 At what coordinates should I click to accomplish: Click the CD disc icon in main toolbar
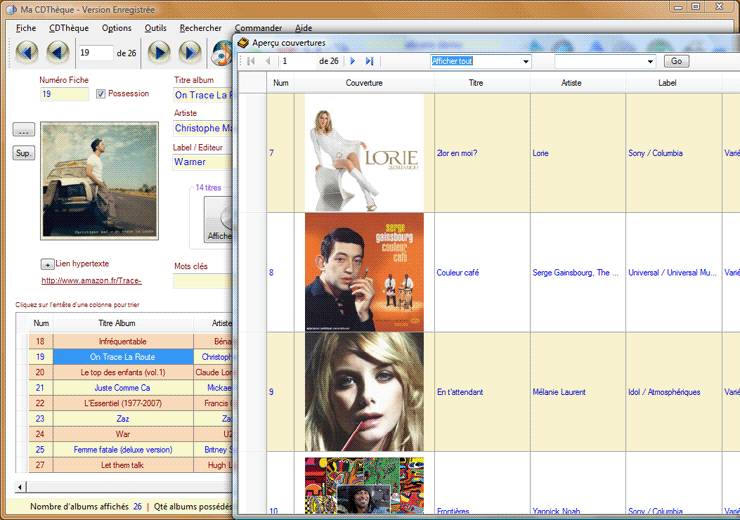click(222, 53)
